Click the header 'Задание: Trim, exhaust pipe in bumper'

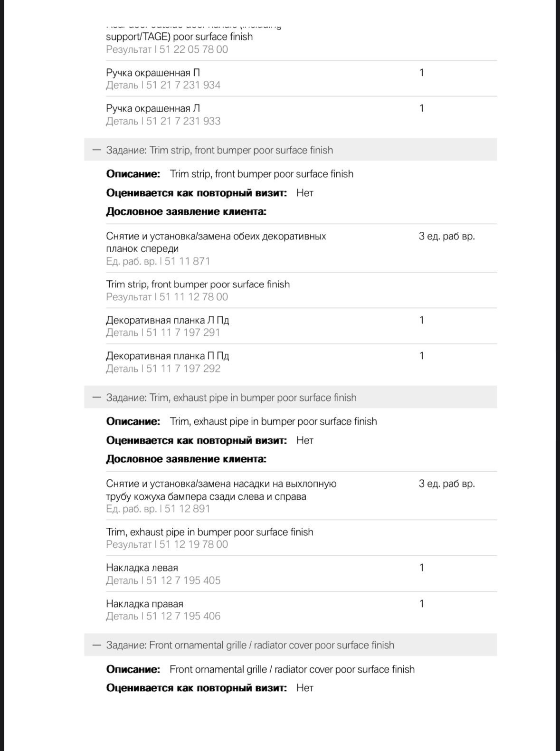(231, 398)
